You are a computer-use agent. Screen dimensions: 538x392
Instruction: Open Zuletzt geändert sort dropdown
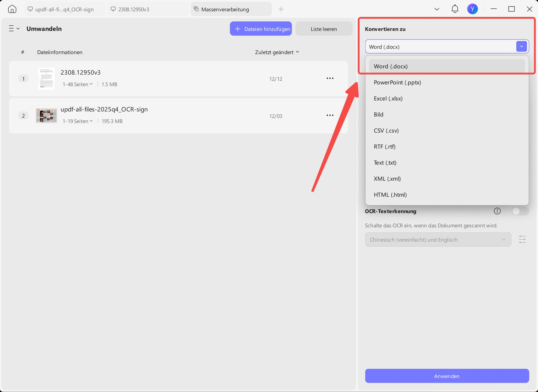[x=277, y=52]
